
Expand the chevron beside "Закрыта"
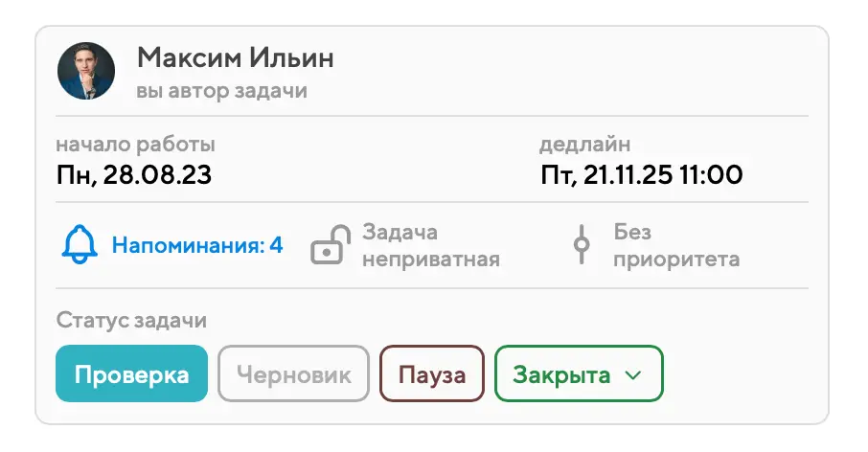tap(632, 374)
